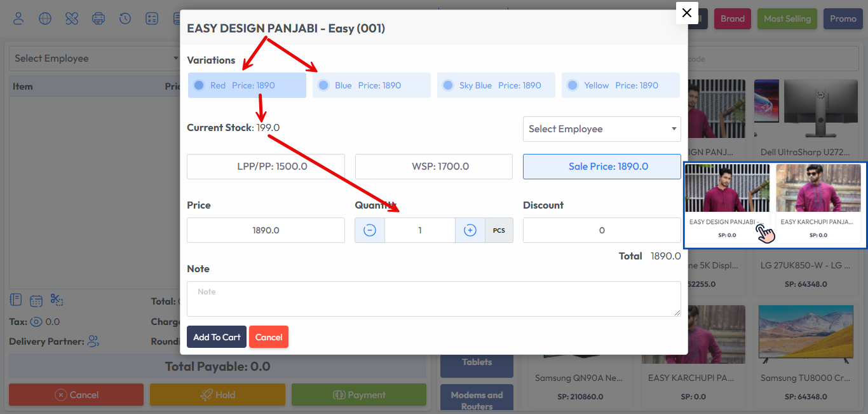Open the Modems and Routers category

476,397
